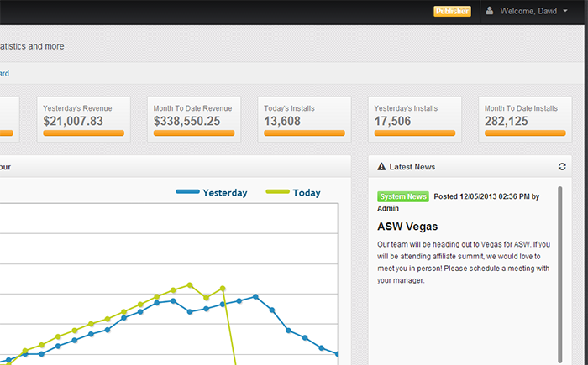The image size is (588, 365).
Task: Click the green Today legend line swatch
Action: [x=277, y=191]
